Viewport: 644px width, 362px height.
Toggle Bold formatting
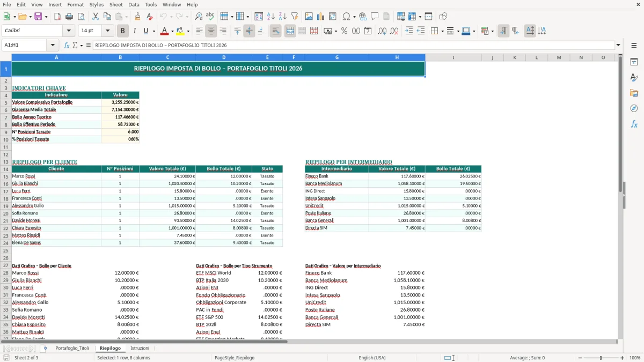[123, 31]
